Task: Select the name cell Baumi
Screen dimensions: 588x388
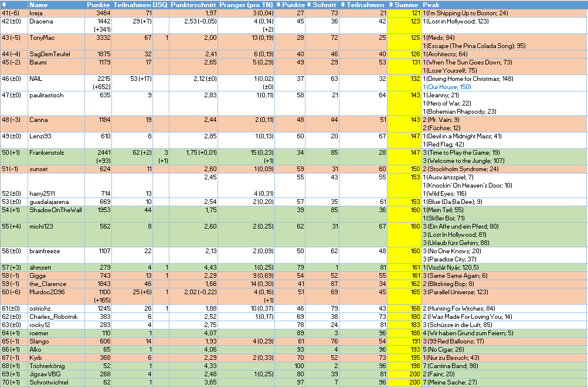Action: click(x=56, y=67)
